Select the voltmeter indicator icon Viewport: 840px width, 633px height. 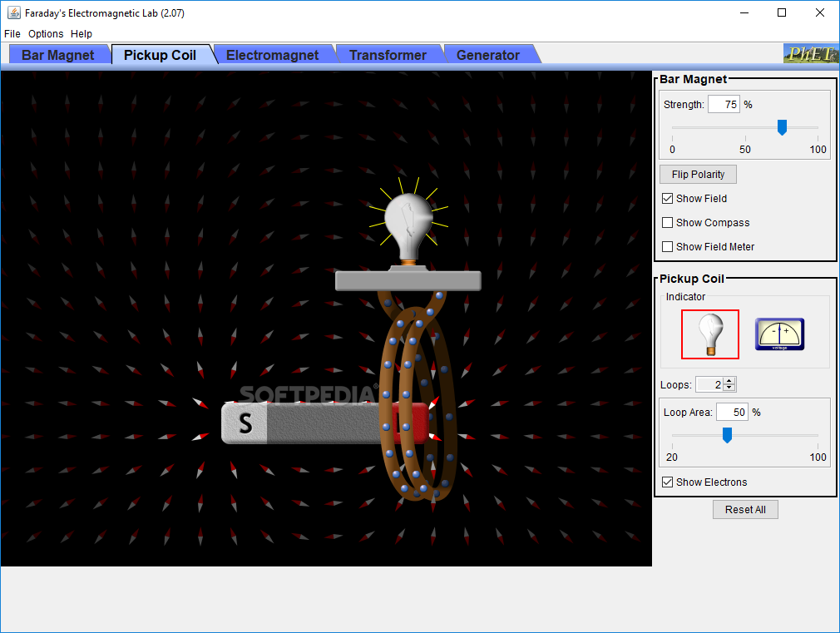tap(779, 334)
